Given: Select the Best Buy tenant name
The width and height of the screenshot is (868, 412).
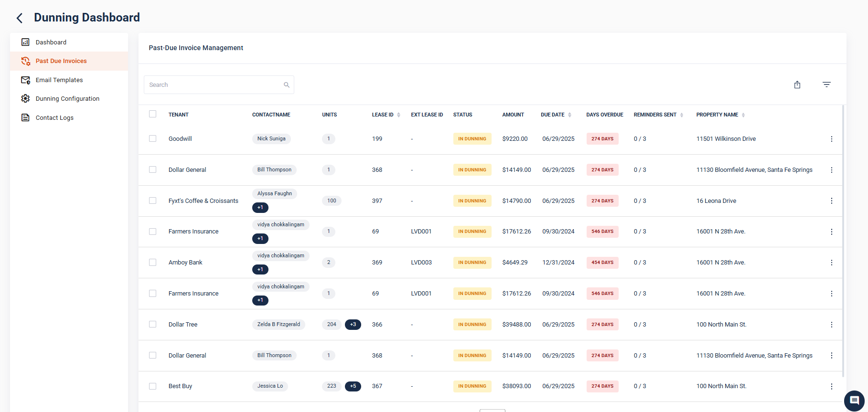Looking at the screenshot, I should (180, 386).
